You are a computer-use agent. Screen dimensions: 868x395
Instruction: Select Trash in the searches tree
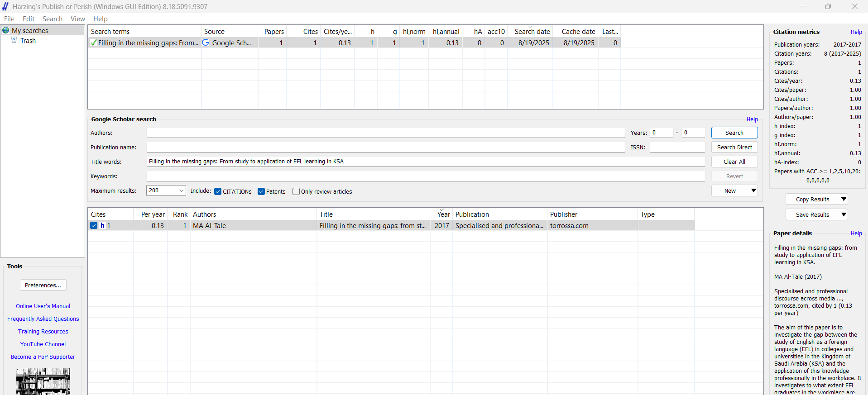click(28, 40)
